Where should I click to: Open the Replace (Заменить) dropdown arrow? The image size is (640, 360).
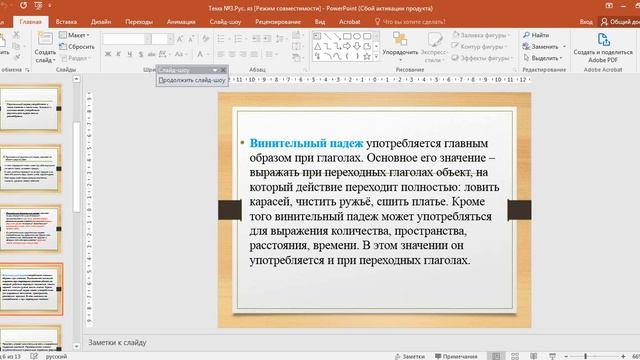click(564, 47)
